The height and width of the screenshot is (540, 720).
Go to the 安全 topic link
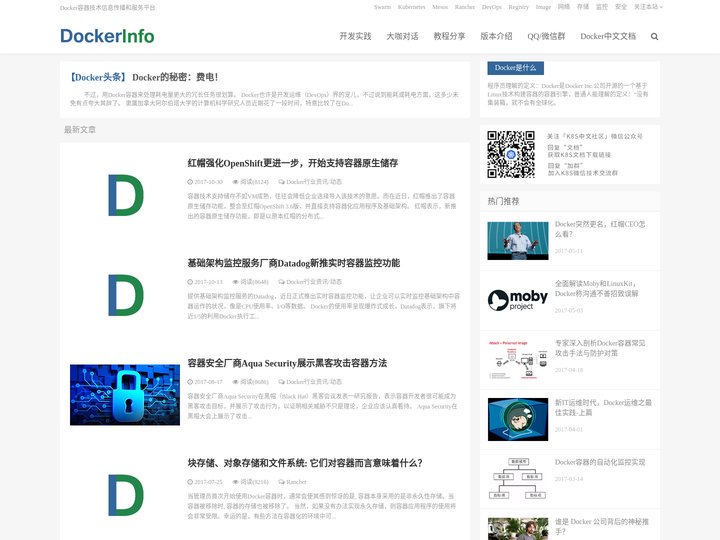pyautogui.click(x=621, y=7)
